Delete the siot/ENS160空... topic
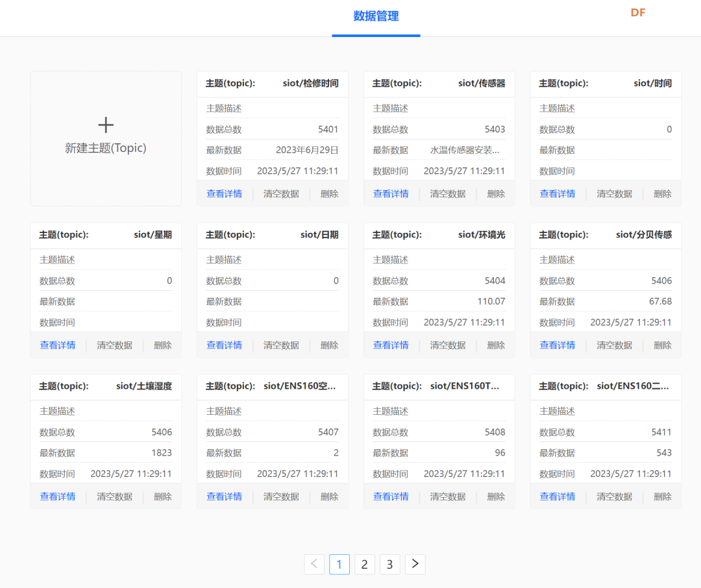The height and width of the screenshot is (588, 701). coord(330,496)
